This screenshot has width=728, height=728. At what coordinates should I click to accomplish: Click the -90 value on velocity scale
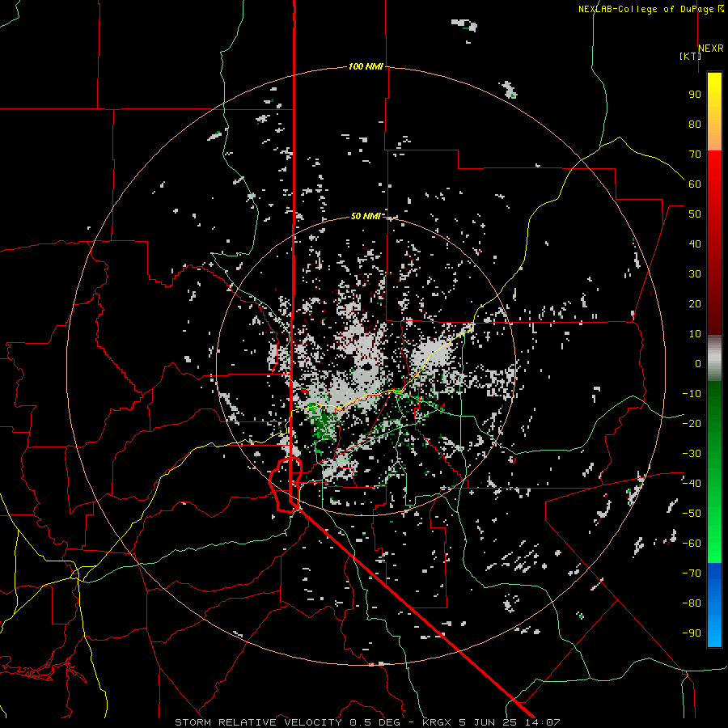coord(692,633)
